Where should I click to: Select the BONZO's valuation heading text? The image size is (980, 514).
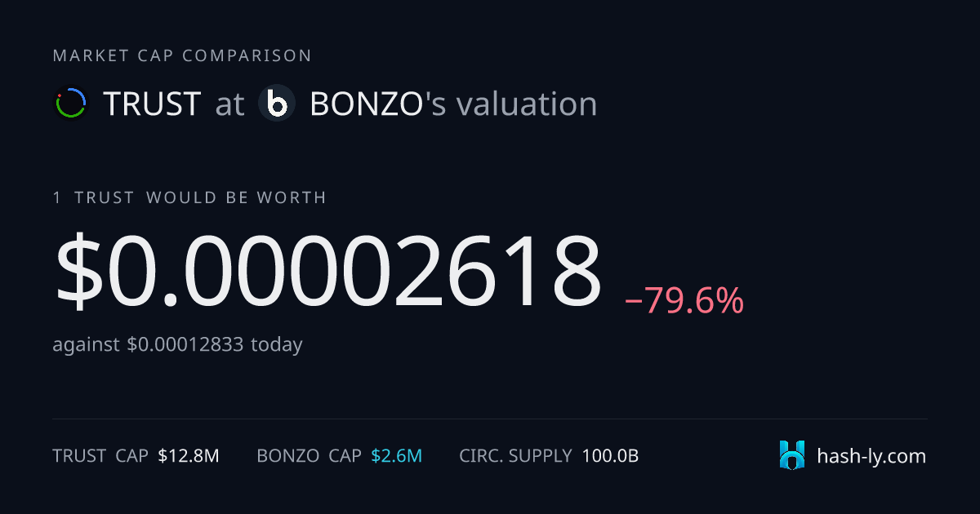pos(453,104)
